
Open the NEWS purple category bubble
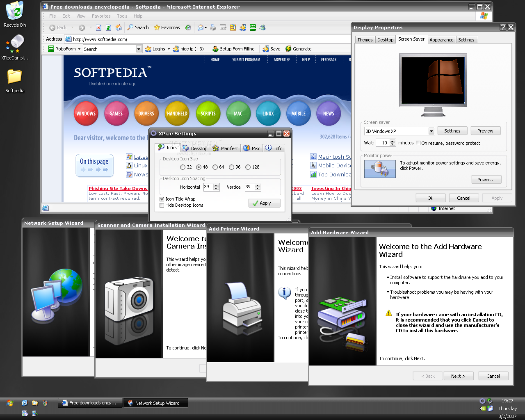(x=329, y=114)
